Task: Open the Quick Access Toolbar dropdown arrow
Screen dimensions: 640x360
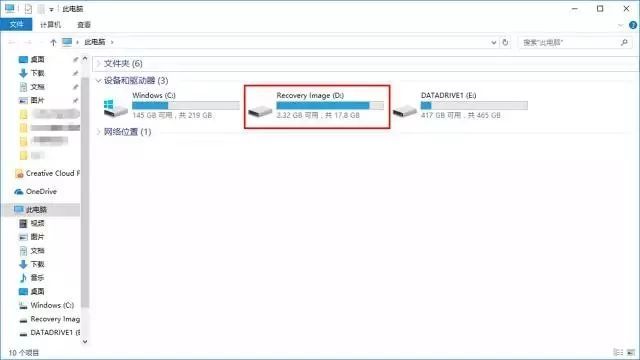Action: (x=51, y=9)
